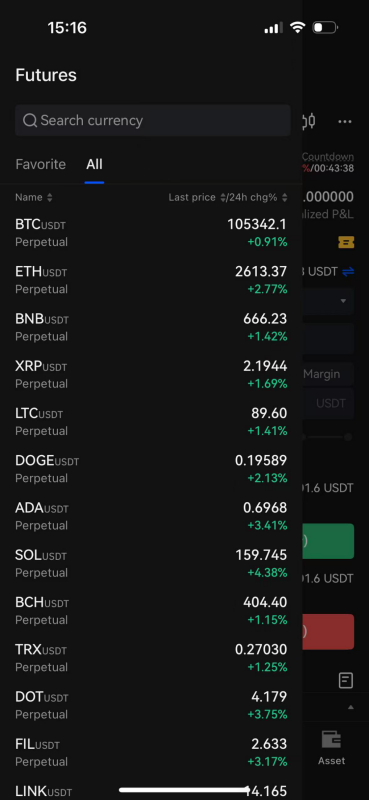Sort by 24h chg% arrows
The width and height of the screenshot is (370, 801).
point(285,197)
